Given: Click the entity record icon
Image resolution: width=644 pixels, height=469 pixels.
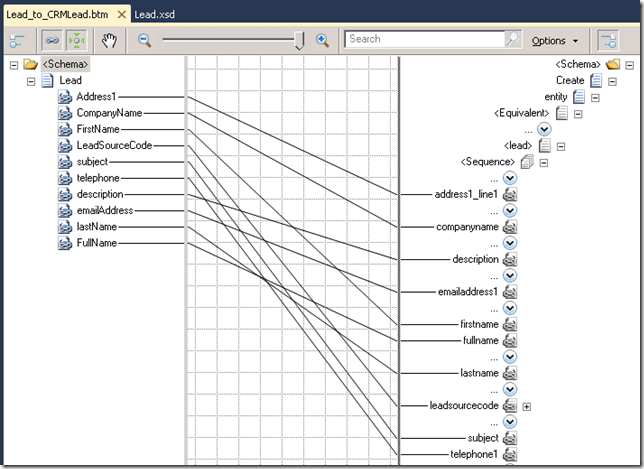Looking at the screenshot, I should coord(579,97).
